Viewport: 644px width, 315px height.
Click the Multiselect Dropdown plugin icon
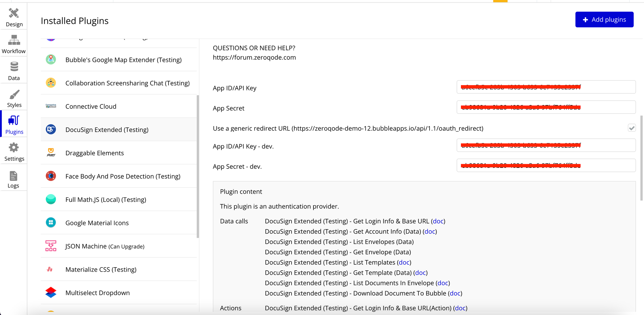coord(51,292)
